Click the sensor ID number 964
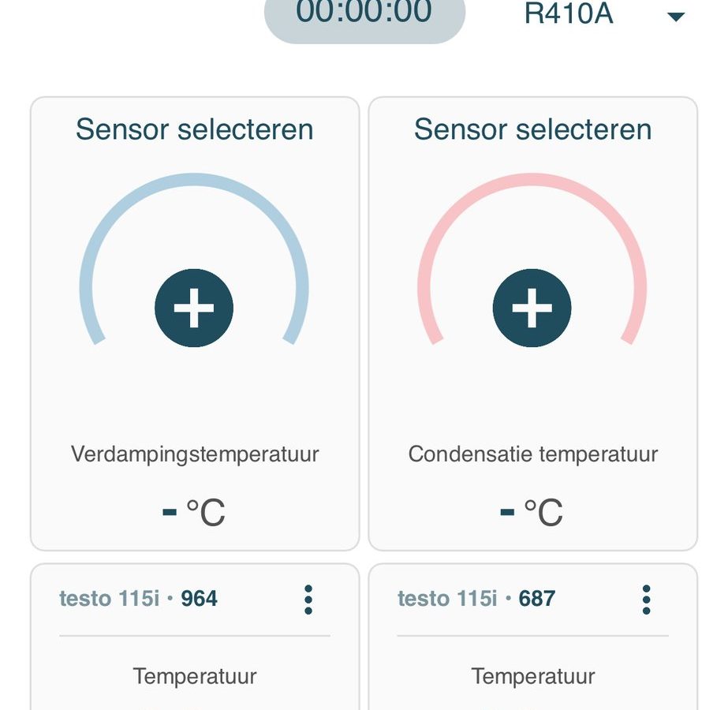Viewport: 728px width, 710px height. click(199, 598)
